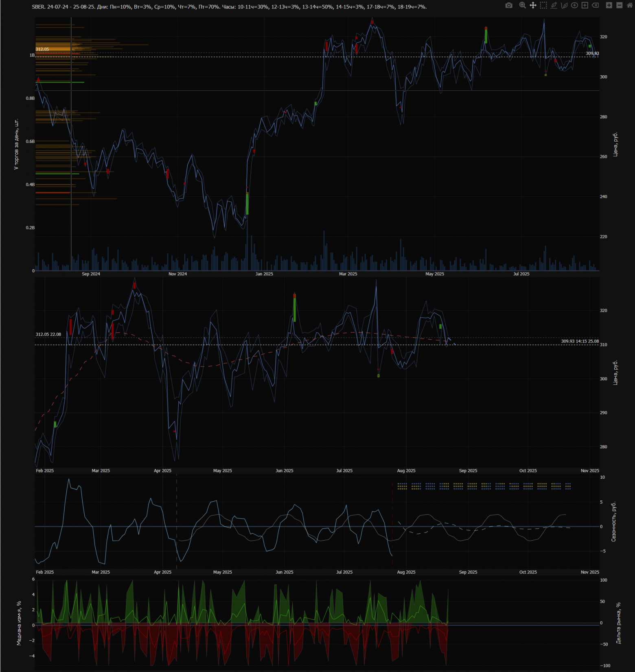The width and height of the screenshot is (635, 672).
Task: Select the Zoom magnifier tool
Action: pyautogui.click(x=522, y=5)
